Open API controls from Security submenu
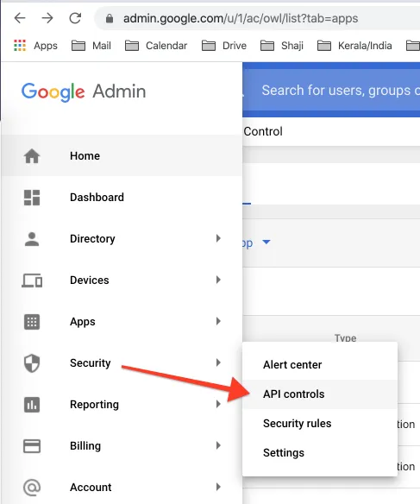 [320, 394]
